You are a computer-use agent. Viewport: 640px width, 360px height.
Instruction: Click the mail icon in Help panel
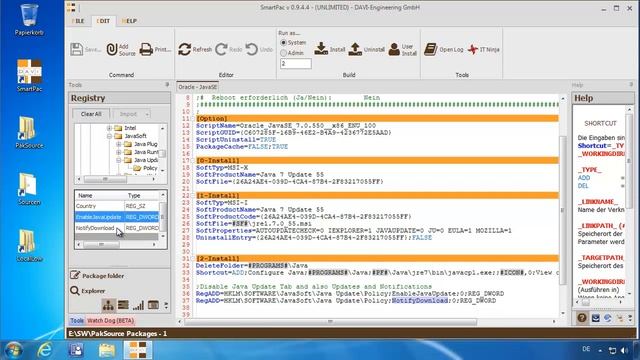596,318
